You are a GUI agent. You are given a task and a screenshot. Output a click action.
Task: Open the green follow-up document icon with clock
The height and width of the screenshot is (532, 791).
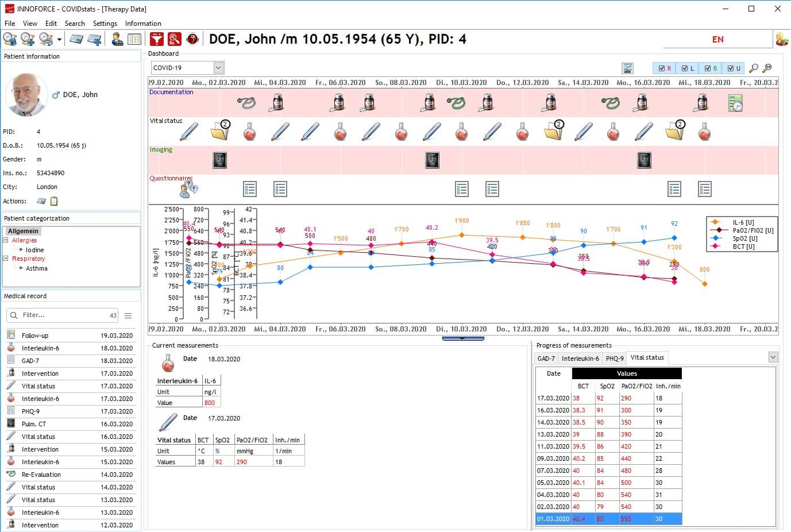point(735,103)
